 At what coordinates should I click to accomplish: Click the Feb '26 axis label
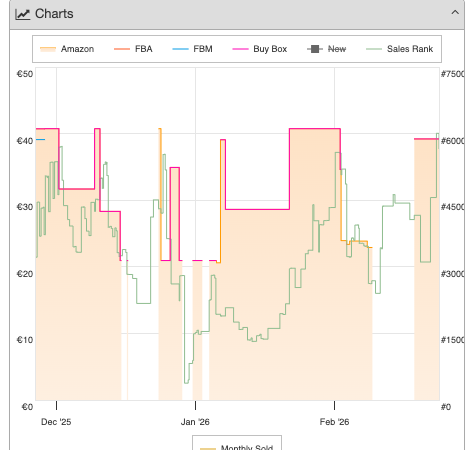[334, 422]
